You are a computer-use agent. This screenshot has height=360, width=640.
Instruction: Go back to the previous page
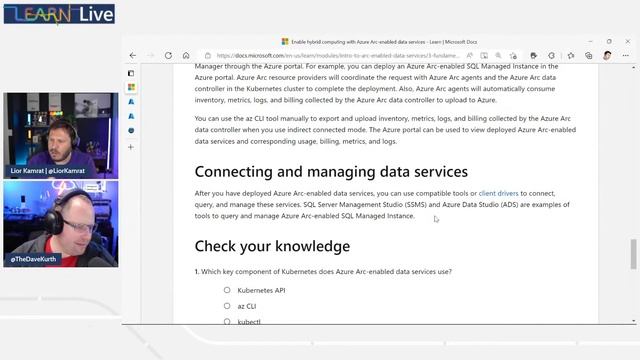133,56
